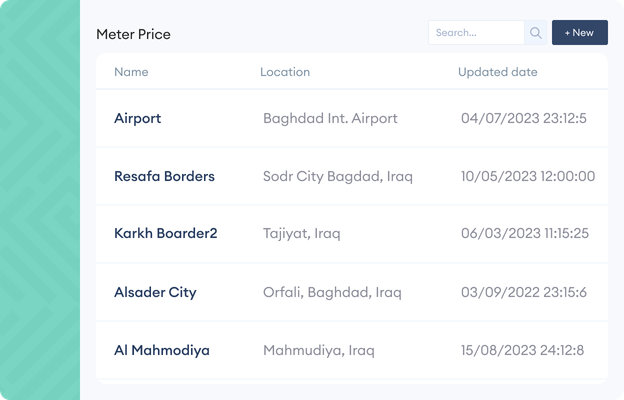Select the Orfali, Baghdad, Iraq location
The height and width of the screenshot is (400, 624).
[332, 293]
